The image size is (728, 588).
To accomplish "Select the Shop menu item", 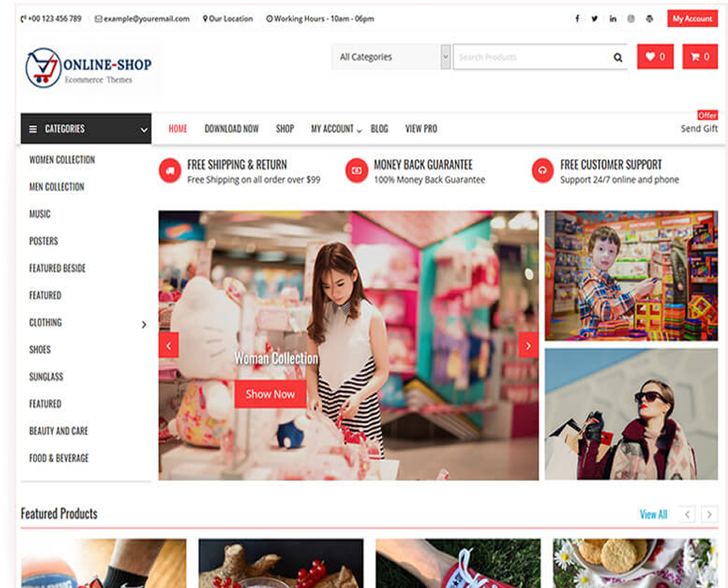I will tap(285, 129).
